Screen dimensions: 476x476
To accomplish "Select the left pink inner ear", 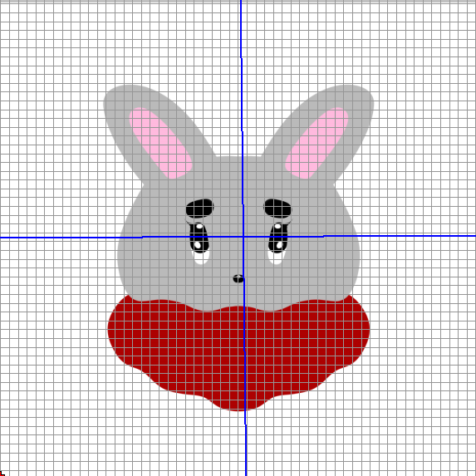I will pyautogui.click(x=160, y=143).
